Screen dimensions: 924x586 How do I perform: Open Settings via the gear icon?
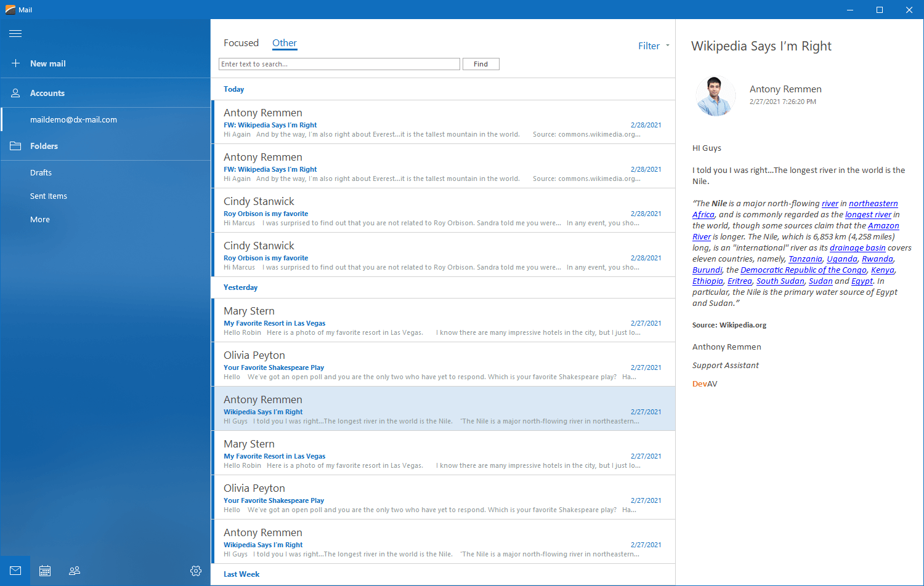(x=196, y=571)
